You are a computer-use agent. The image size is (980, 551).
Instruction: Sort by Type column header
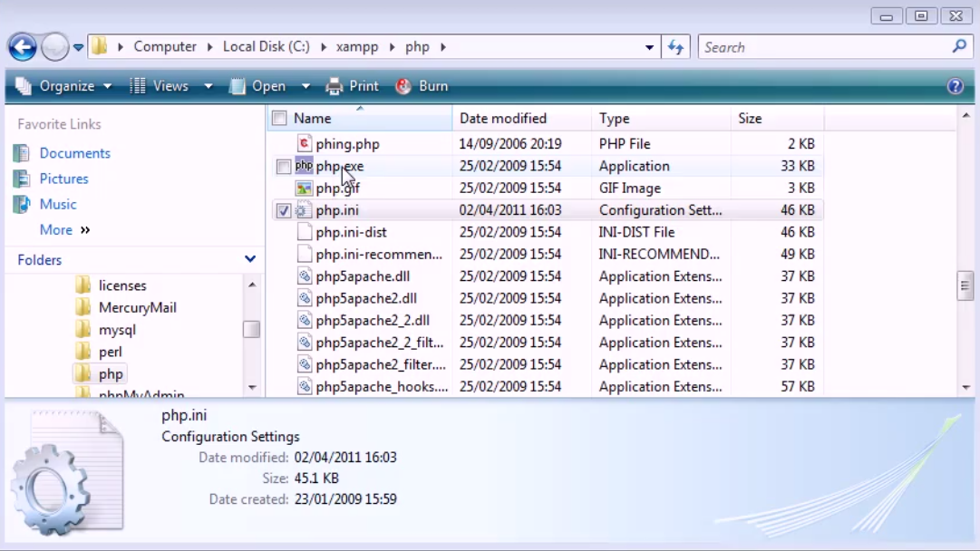point(661,118)
